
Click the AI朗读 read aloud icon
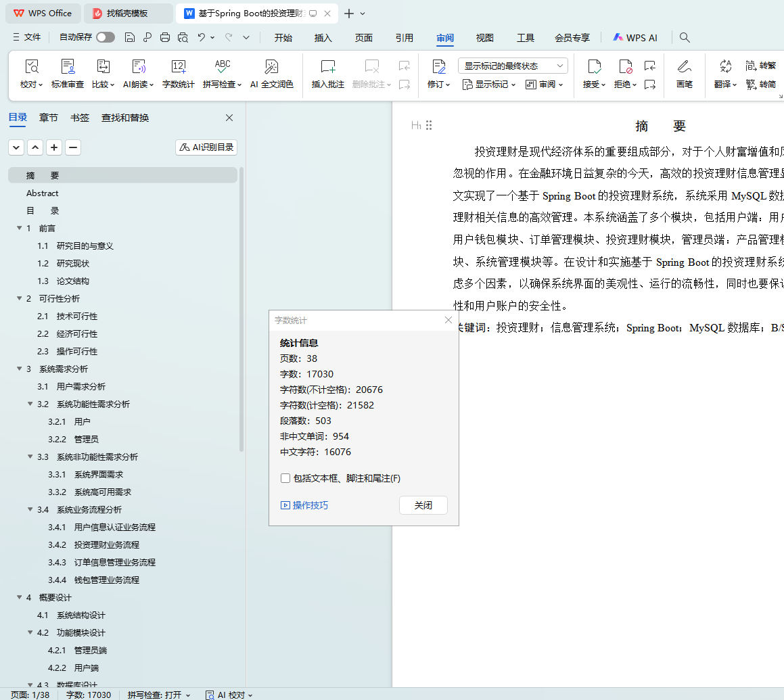pyautogui.click(x=138, y=67)
